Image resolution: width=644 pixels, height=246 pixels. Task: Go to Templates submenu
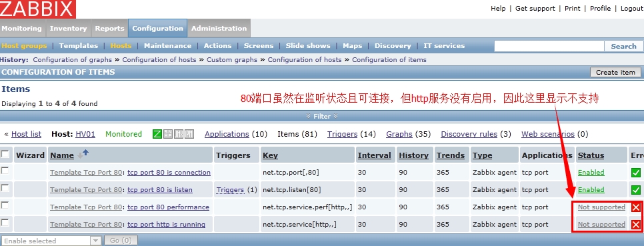pos(79,45)
